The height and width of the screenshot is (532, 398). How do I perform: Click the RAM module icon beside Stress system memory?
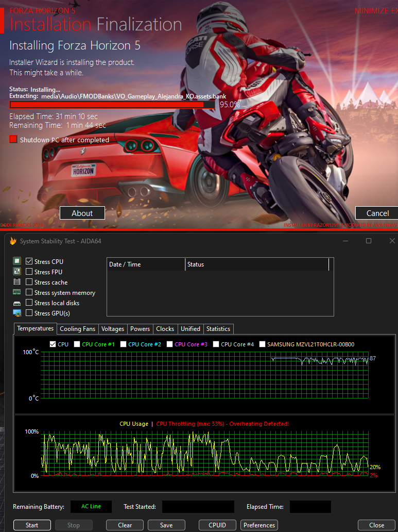click(x=17, y=292)
